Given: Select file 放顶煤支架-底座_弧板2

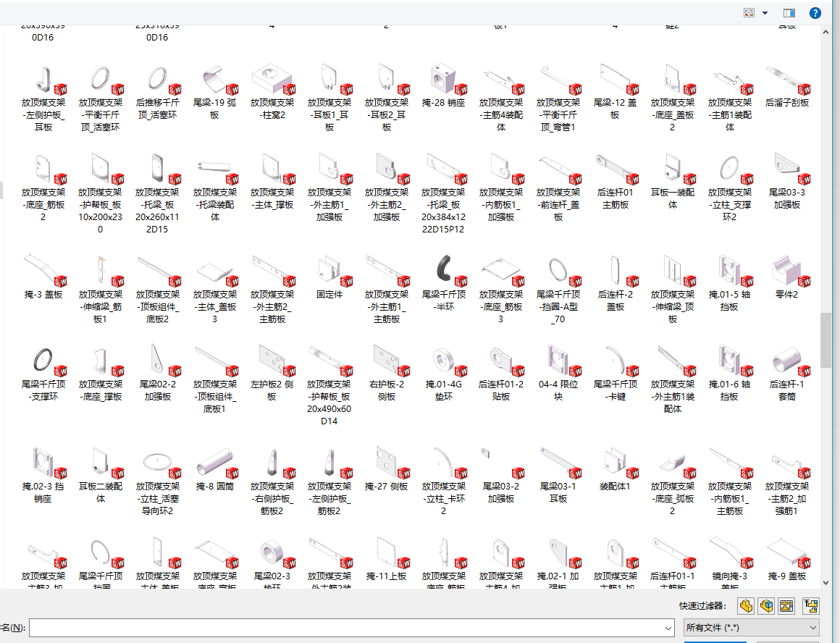Looking at the screenshot, I should (672, 482).
